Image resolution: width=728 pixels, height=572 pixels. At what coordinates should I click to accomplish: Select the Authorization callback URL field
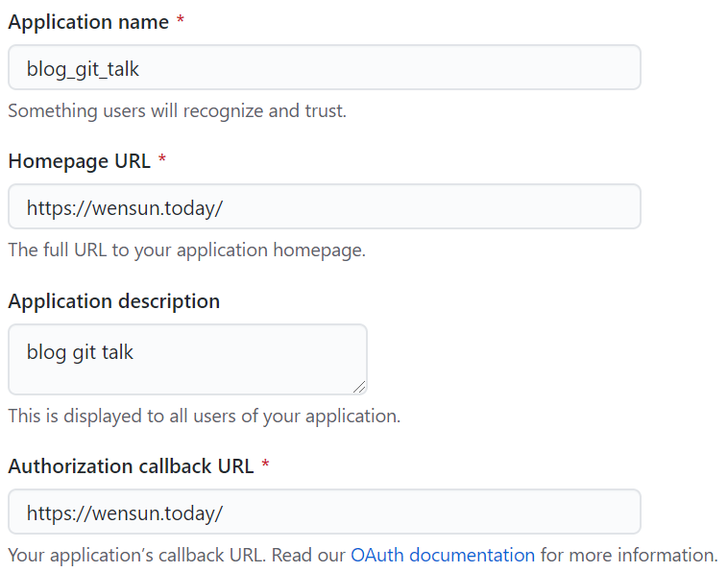tap(324, 512)
